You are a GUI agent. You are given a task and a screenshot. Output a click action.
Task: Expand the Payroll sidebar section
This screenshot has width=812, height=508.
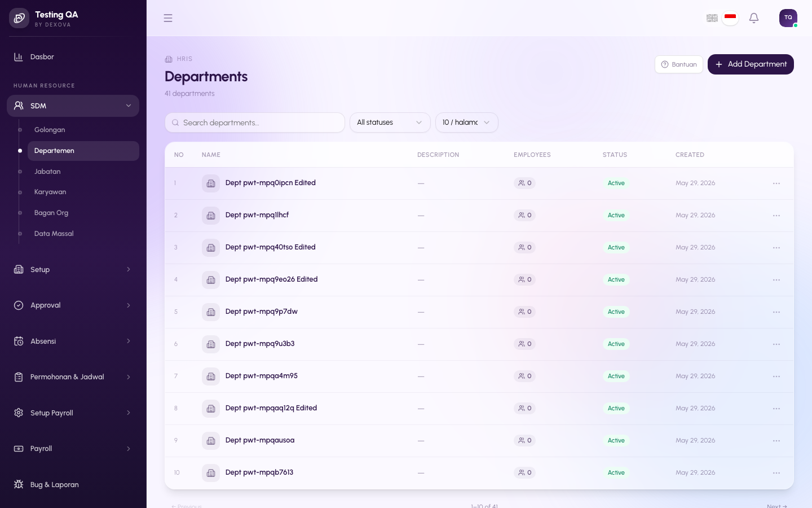tap(73, 449)
